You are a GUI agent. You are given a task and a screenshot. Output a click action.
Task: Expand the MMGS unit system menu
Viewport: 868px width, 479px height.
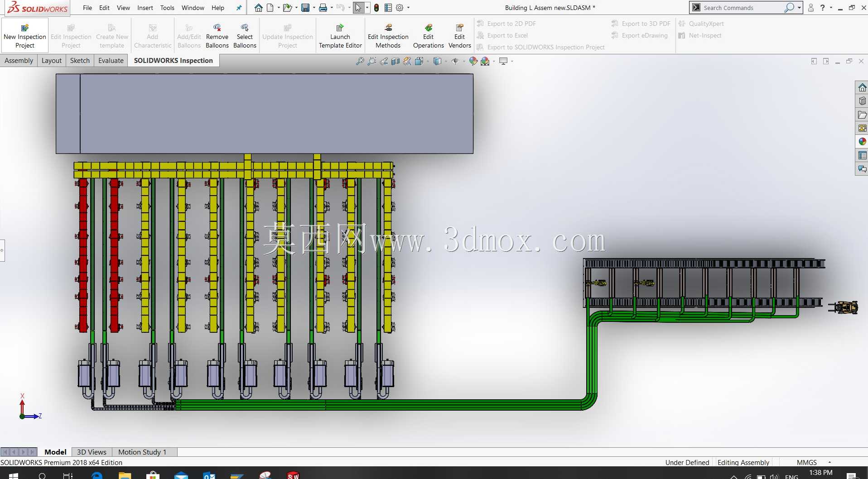(829, 462)
